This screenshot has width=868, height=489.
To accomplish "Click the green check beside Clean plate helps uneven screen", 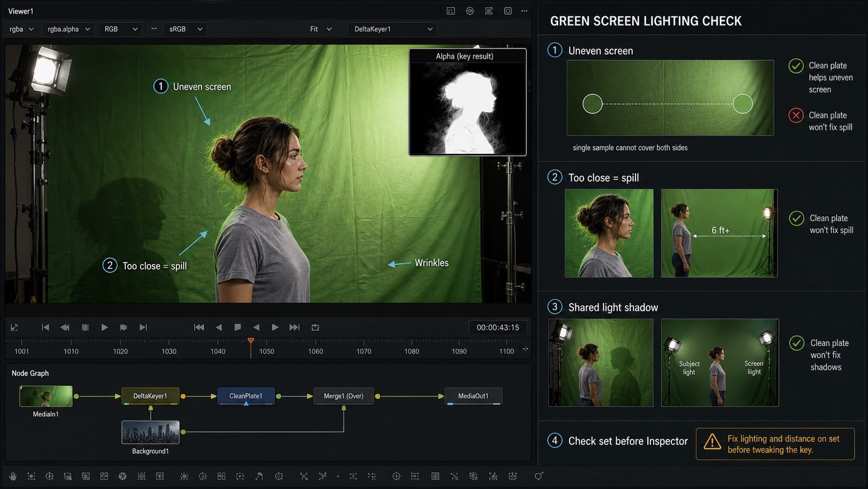I will pyautogui.click(x=796, y=66).
